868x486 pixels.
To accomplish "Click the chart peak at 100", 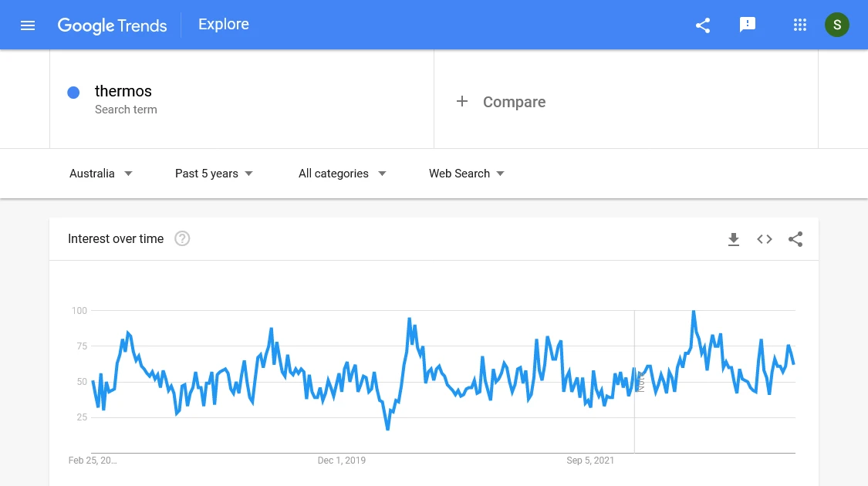I will (x=693, y=312).
